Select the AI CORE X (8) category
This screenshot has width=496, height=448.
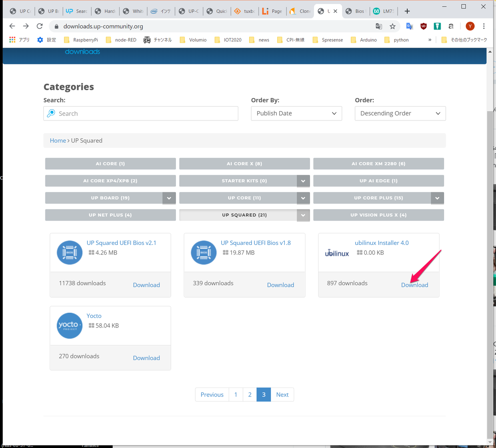point(245,164)
